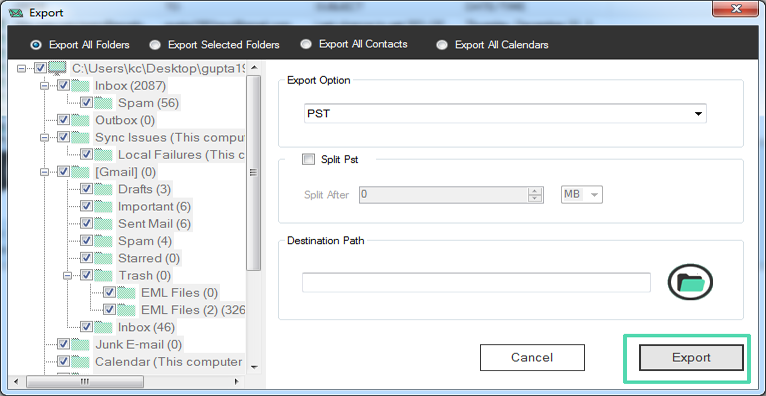The width and height of the screenshot is (766, 396).
Task: Click the Cancel button
Action: tap(532, 357)
